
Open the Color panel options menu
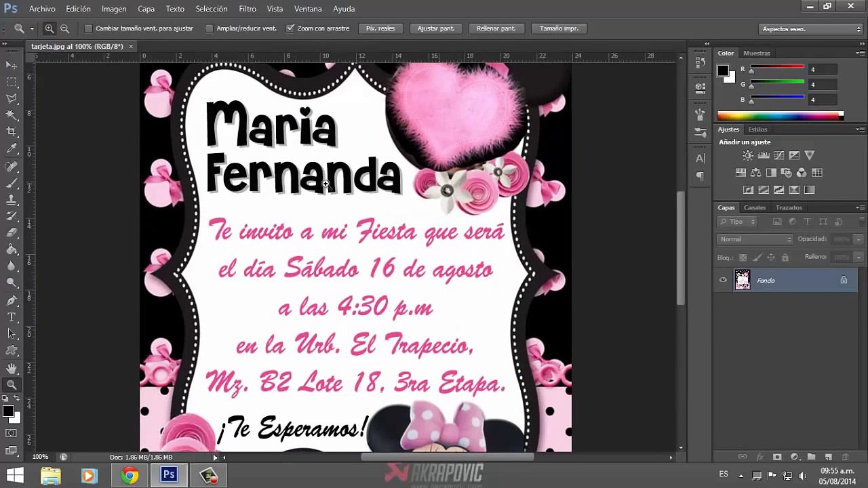(860, 53)
